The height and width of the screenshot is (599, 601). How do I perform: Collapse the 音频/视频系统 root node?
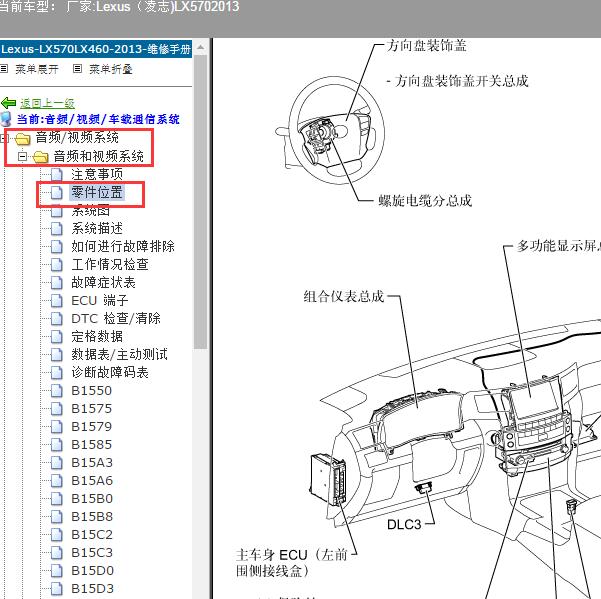[4, 138]
